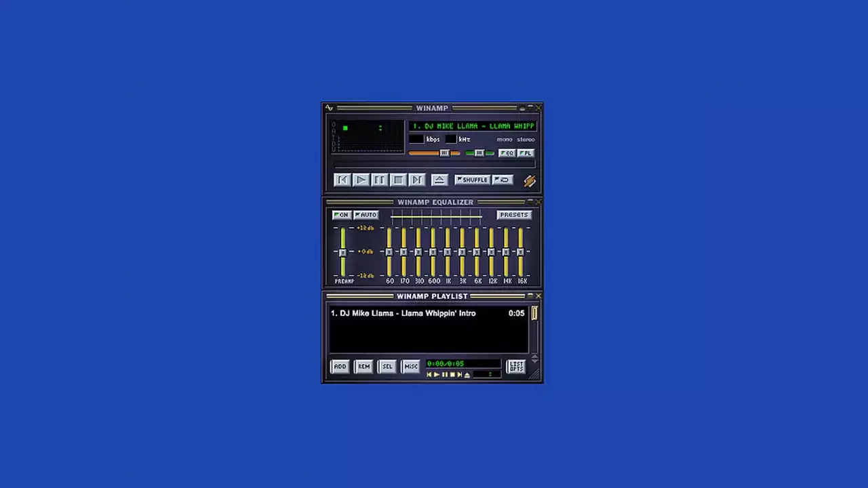Select the DJ Mike Llama playlist track
Screen dimensions: 868x488
pyautogui.click(x=428, y=313)
